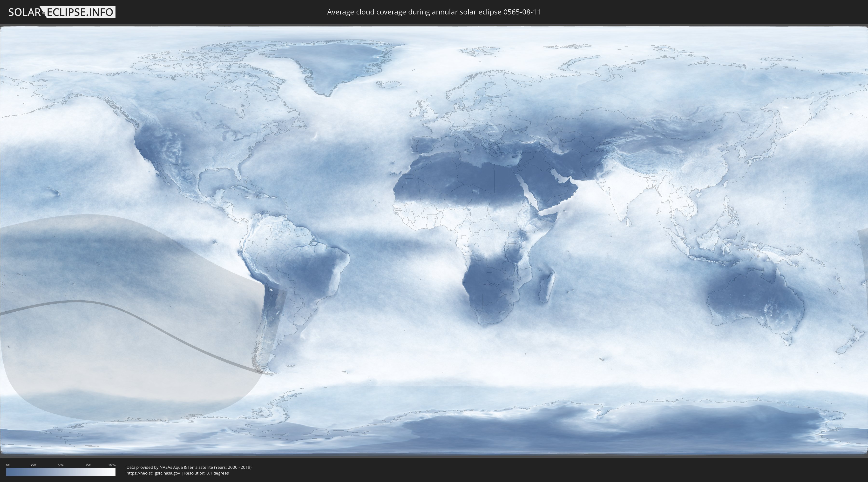Click the title 'Average cloud coverage during annular solar eclipse 0565-08-11'
Viewport: 868px width, 482px height.
[x=434, y=12]
